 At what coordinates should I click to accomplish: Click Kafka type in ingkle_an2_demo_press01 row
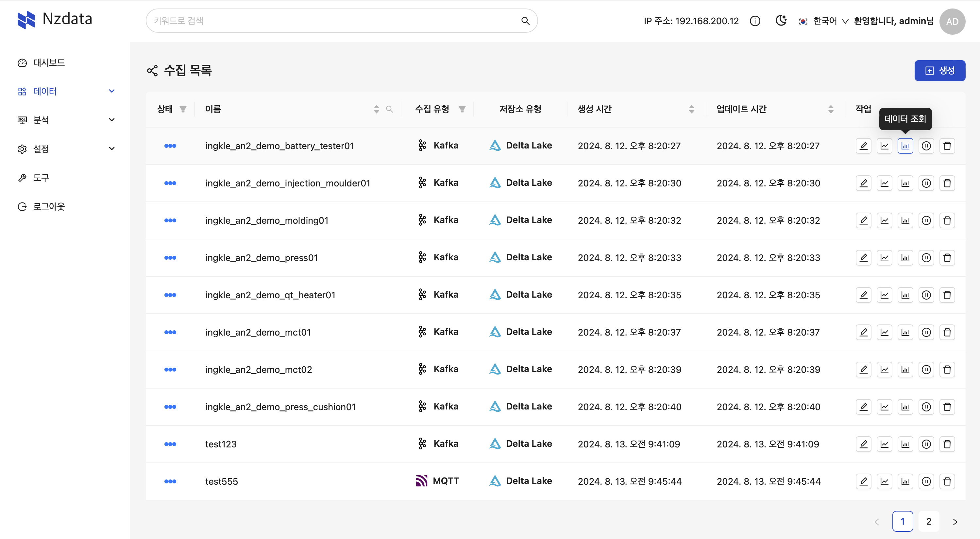[x=438, y=257]
